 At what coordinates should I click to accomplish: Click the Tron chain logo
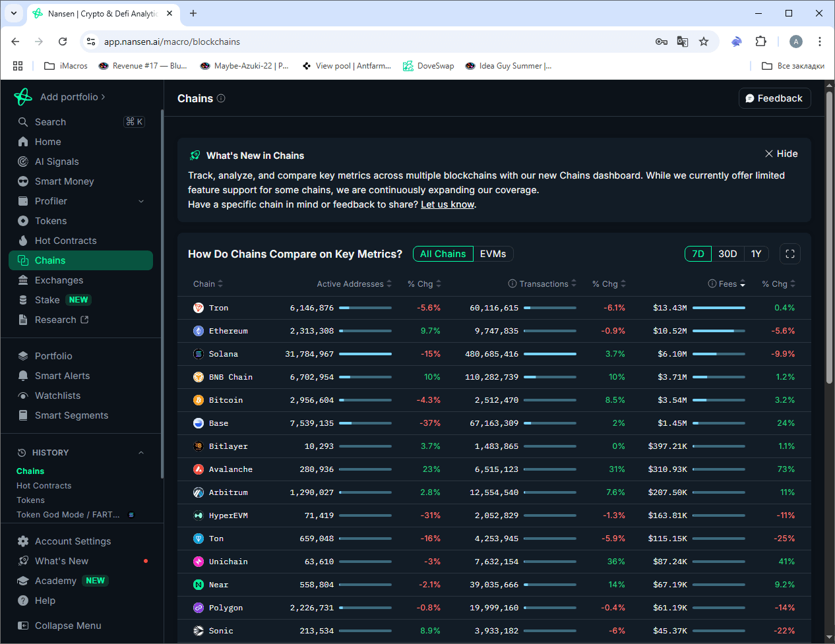pos(199,308)
